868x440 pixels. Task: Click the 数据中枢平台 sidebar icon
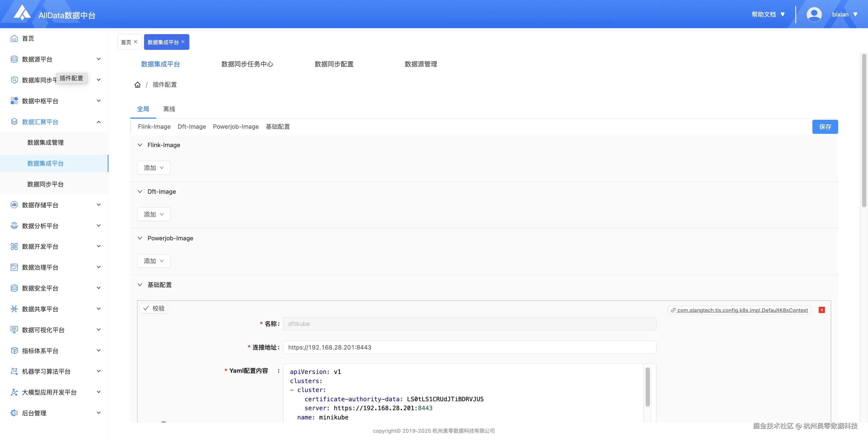pyautogui.click(x=14, y=101)
